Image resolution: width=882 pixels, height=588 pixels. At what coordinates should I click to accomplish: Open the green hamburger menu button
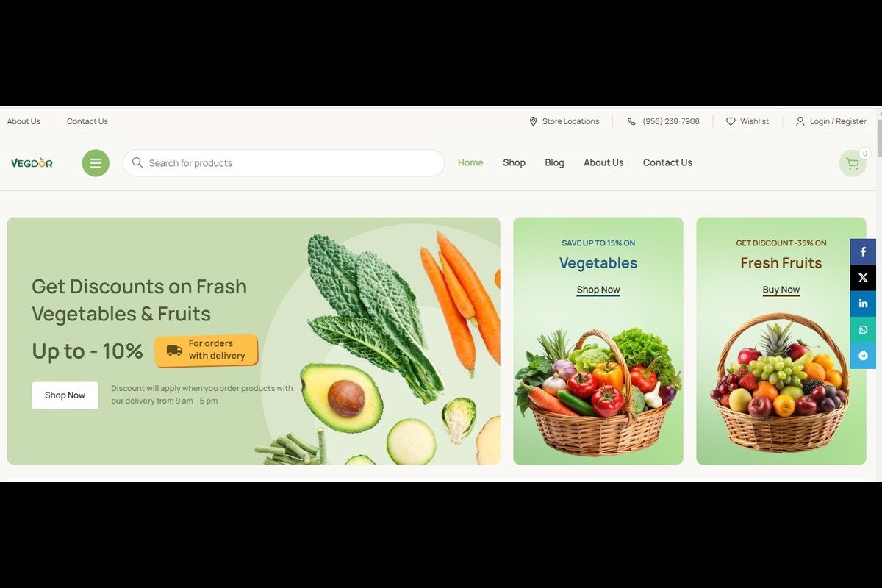coord(96,163)
